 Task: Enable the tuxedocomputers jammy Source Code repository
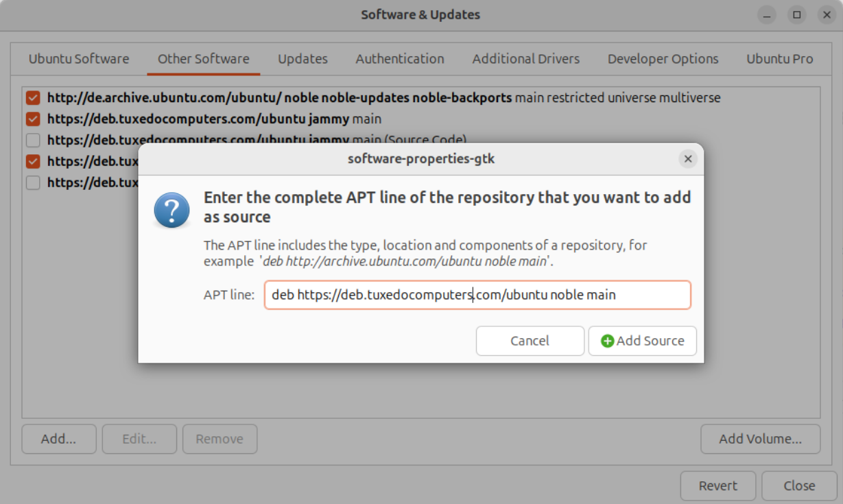tap(33, 141)
